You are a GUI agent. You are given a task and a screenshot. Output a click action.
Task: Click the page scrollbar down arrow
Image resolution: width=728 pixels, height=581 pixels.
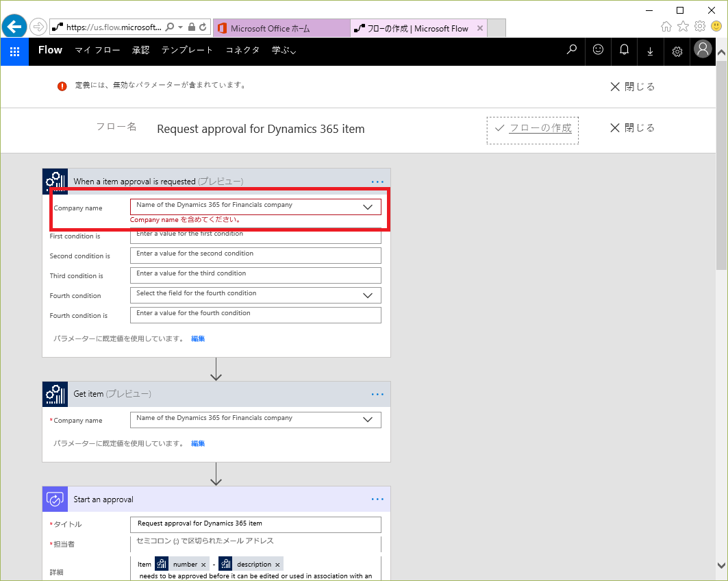click(722, 565)
